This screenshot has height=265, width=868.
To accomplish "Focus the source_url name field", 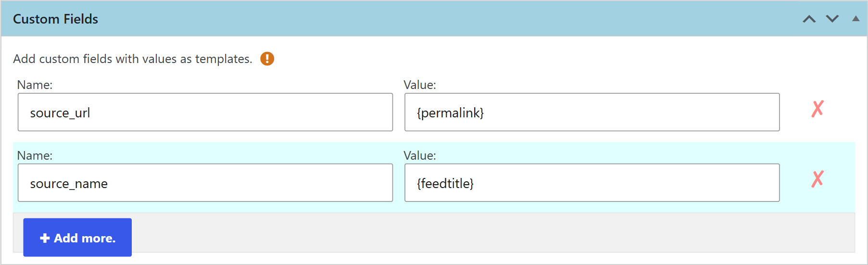I will pos(205,112).
